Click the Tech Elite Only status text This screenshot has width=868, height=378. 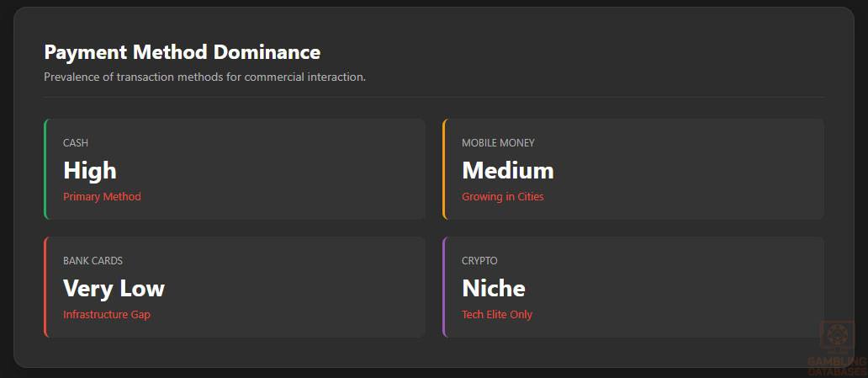point(497,315)
